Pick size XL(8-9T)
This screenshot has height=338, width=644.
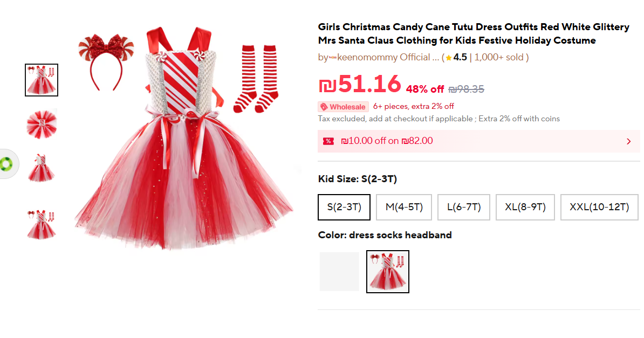click(x=525, y=207)
